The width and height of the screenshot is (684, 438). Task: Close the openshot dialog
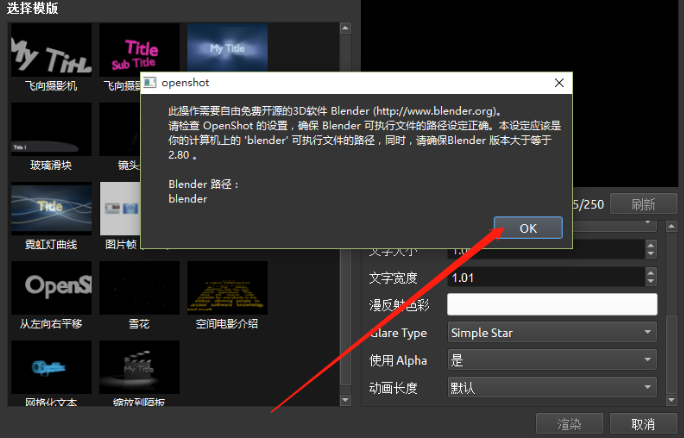[559, 83]
